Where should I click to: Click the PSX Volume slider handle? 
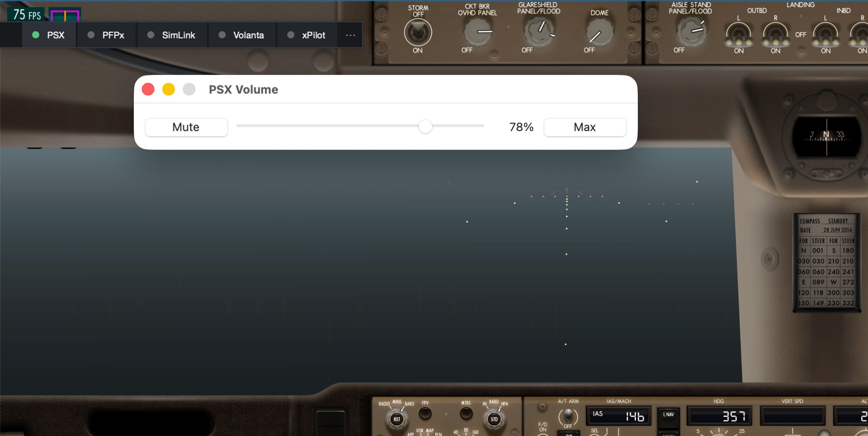pos(425,127)
